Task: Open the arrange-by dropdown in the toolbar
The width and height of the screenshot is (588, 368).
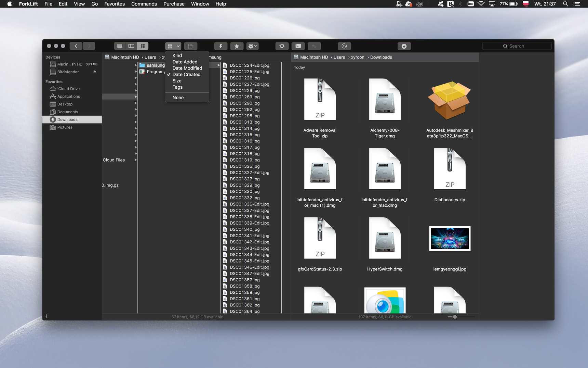Action: pyautogui.click(x=173, y=46)
